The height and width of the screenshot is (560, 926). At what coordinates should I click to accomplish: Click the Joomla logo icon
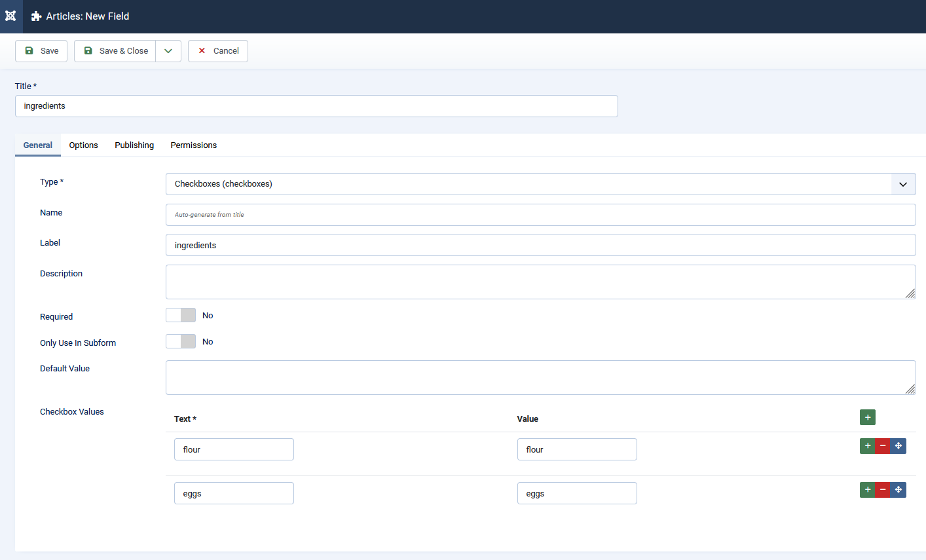10,16
